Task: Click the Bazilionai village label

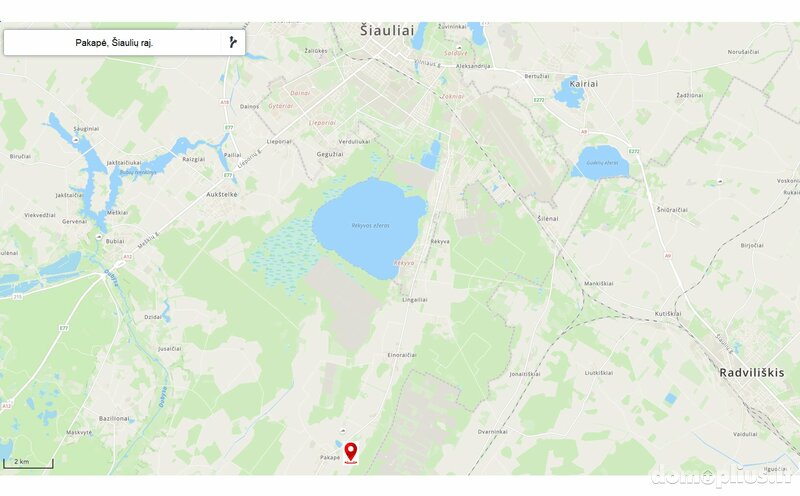Action: 114,418
